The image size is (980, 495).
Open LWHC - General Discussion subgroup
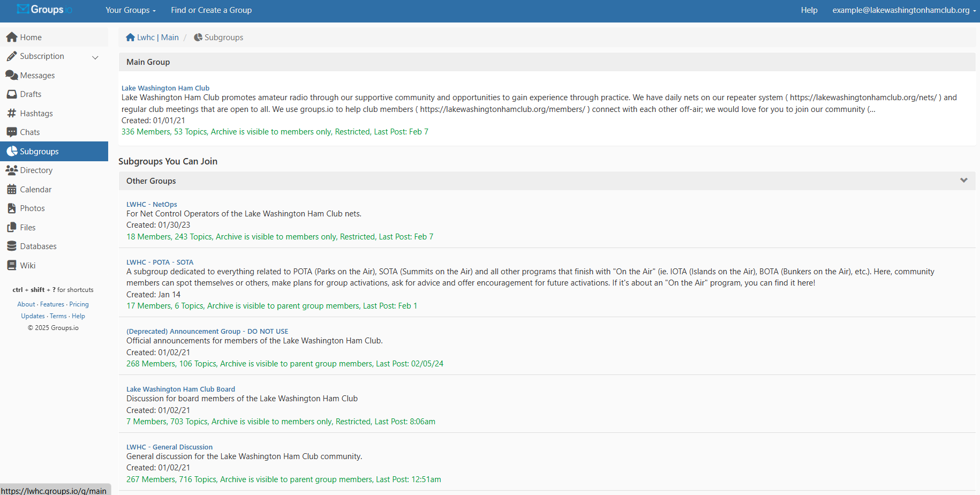(169, 447)
